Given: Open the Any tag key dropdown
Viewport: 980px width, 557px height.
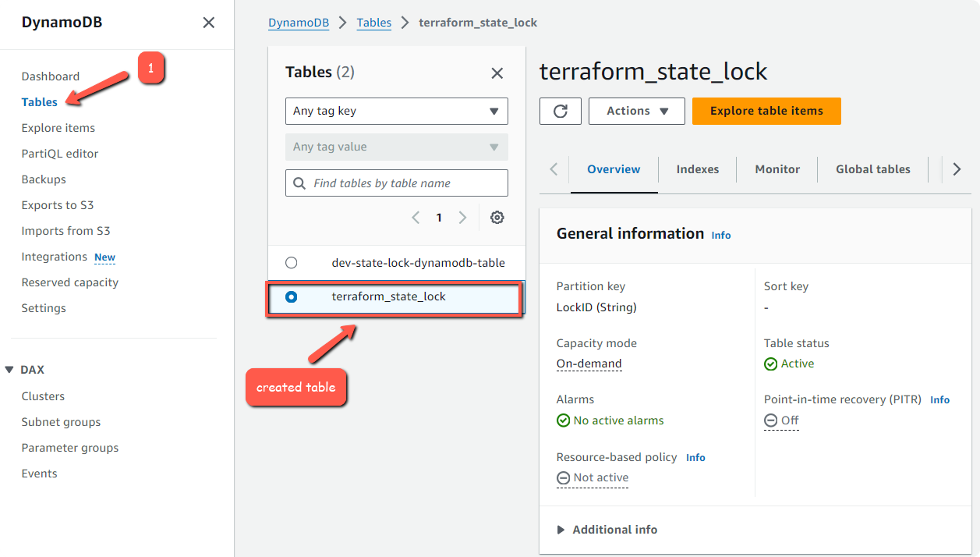Looking at the screenshot, I should [x=396, y=111].
